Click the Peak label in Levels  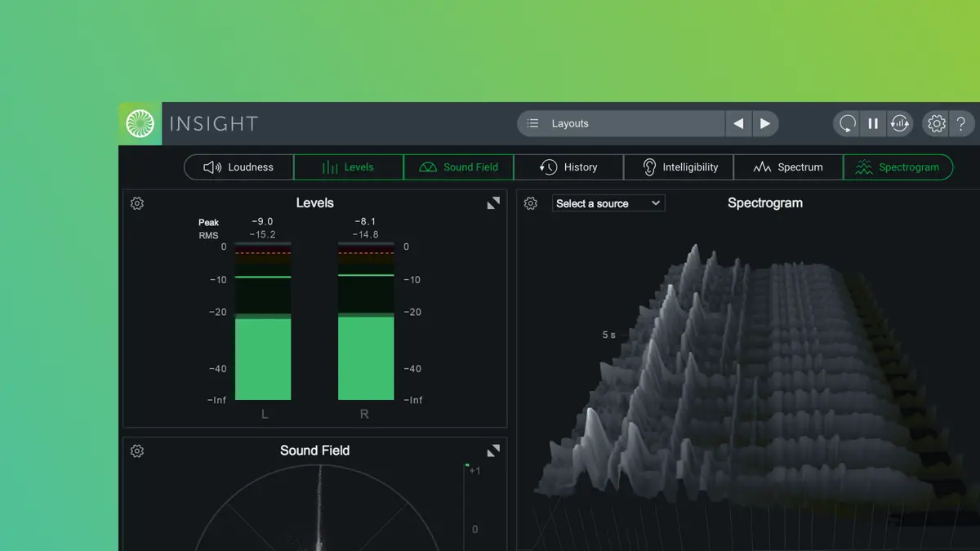(209, 222)
